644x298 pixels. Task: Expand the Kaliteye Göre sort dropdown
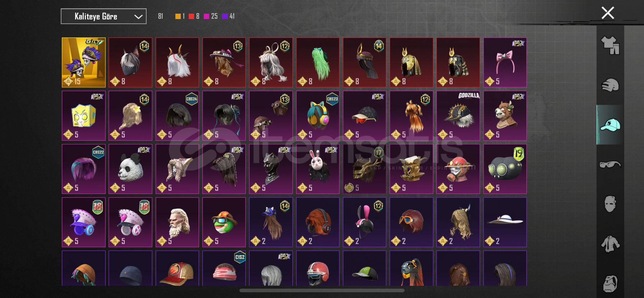click(x=103, y=16)
